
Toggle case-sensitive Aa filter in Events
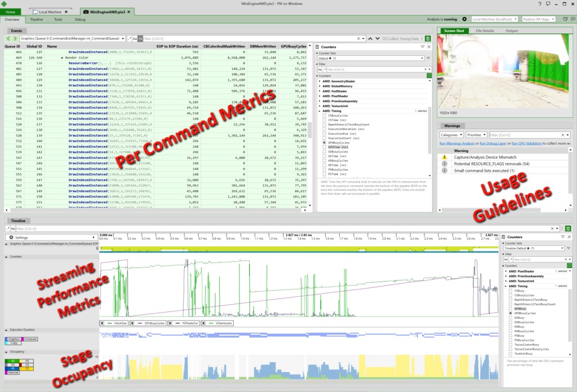135,38
